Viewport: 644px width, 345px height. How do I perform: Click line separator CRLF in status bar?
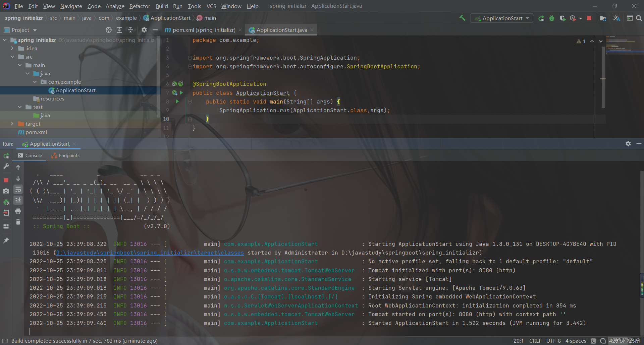coord(535,341)
